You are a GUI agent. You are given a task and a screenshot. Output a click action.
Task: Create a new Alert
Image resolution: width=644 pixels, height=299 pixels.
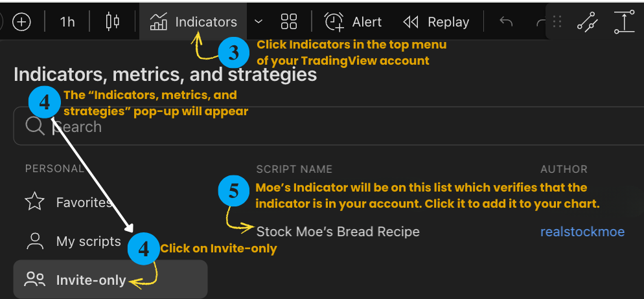pos(353,22)
